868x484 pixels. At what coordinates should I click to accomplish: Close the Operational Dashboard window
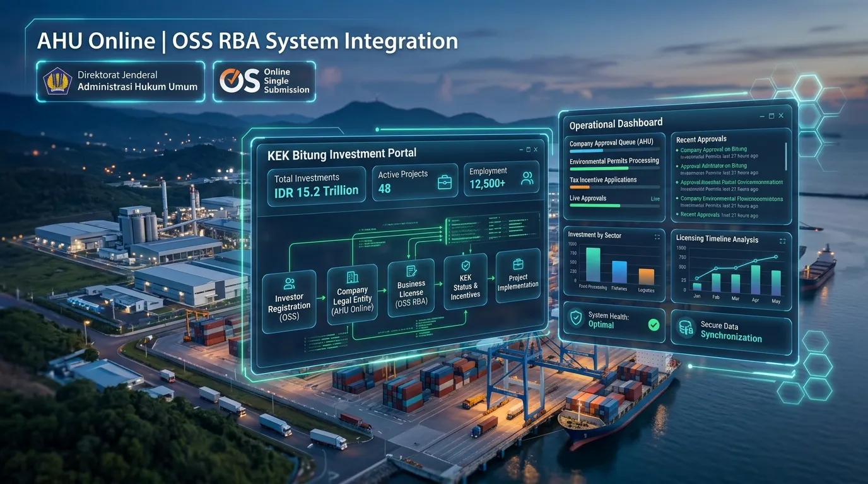click(781, 116)
